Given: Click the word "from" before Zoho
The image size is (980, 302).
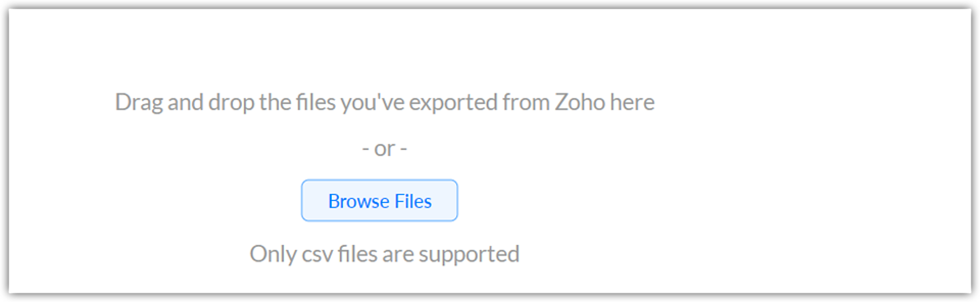Looking at the screenshot, I should pyautogui.click(x=526, y=102).
